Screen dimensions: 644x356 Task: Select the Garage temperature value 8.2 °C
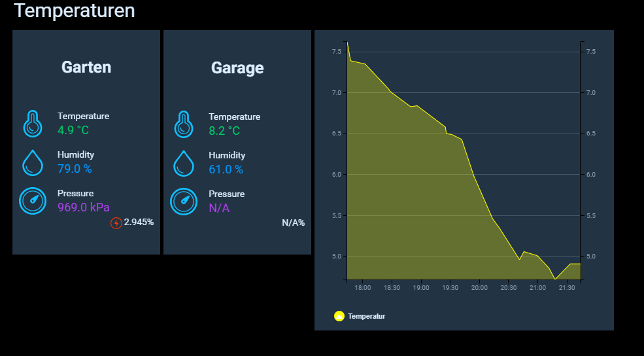[224, 131]
